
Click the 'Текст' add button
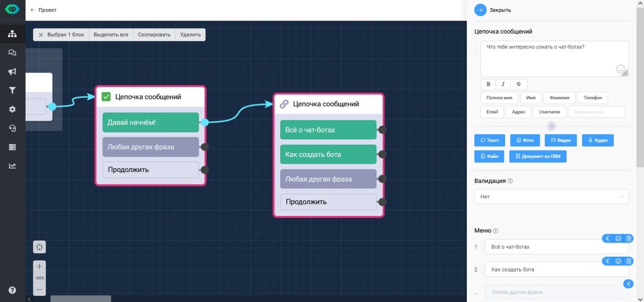point(489,141)
